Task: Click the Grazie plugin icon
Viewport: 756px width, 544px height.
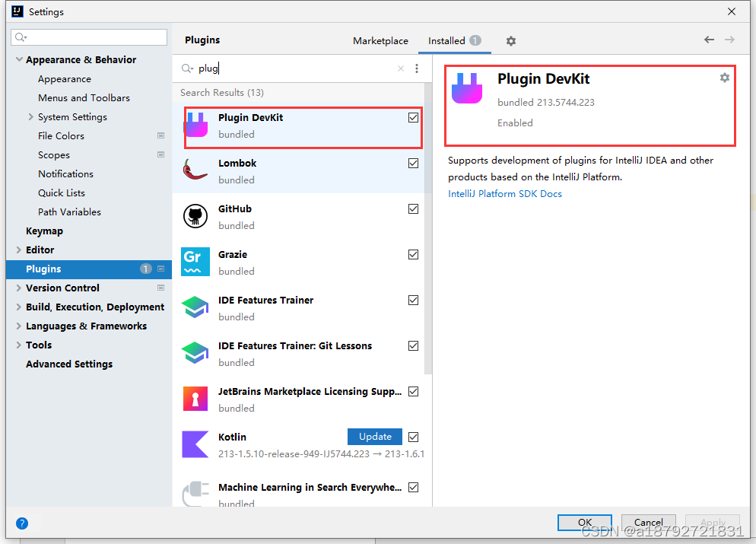Action: (x=195, y=262)
